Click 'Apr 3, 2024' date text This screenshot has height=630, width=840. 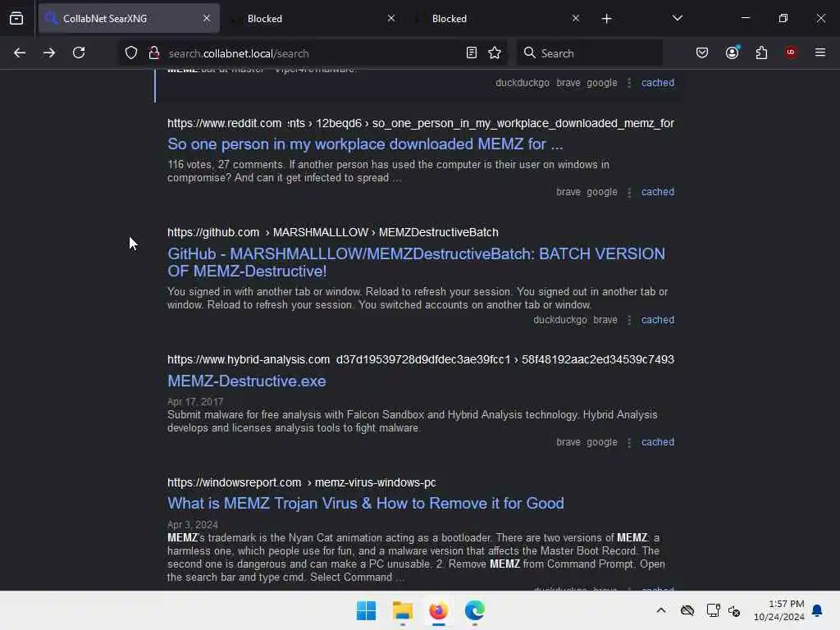coord(192,524)
